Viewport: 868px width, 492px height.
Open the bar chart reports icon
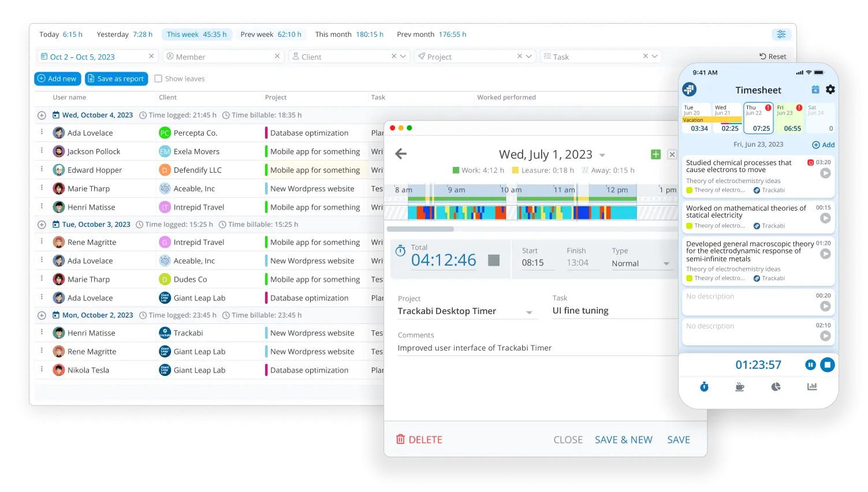812,387
